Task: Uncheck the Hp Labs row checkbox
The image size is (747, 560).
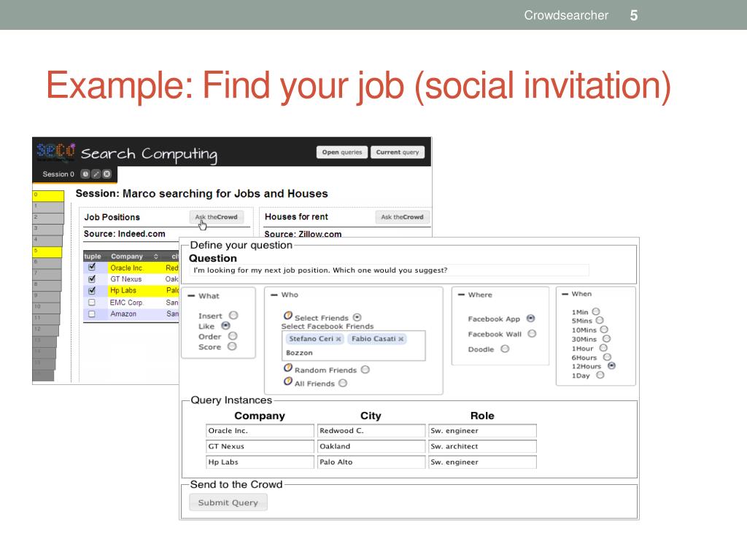Action: click(x=92, y=290)
